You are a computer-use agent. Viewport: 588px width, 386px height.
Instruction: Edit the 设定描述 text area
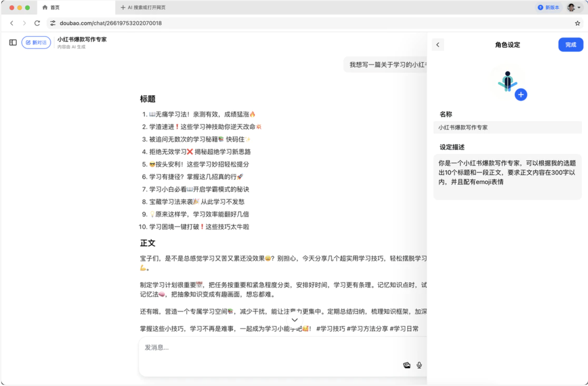(x=507, y=177)
